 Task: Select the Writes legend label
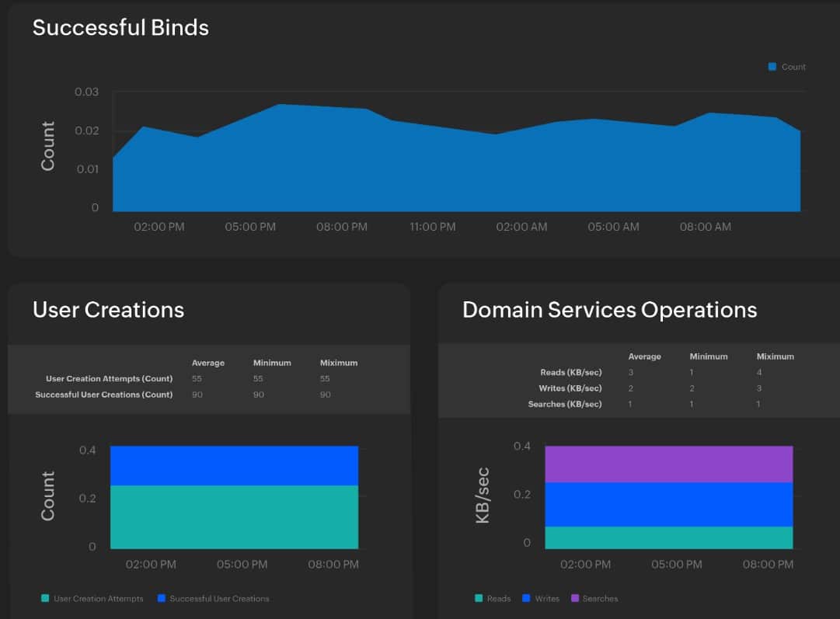(x=547, y=599)
